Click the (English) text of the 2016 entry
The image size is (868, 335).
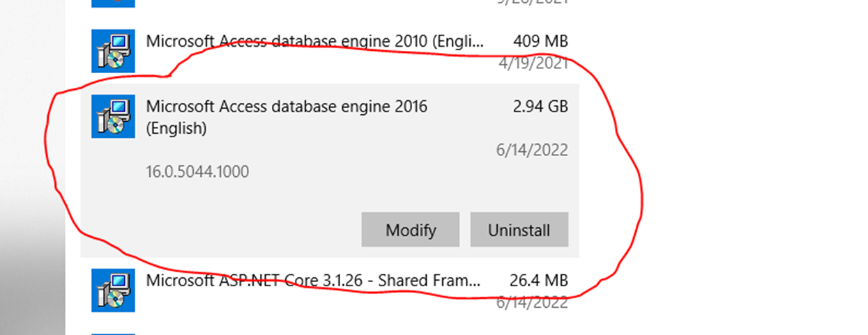(x=176, y=129)
